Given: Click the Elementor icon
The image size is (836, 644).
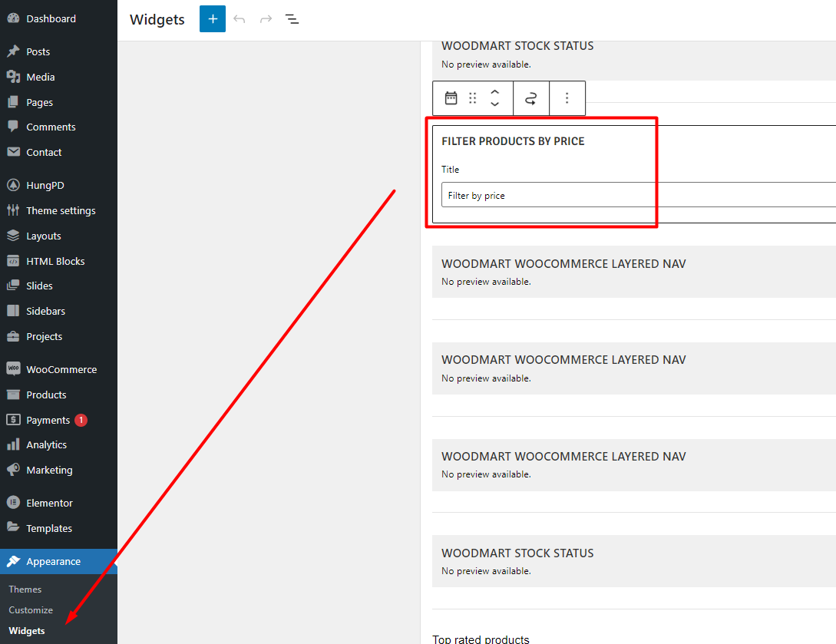Looking at the screenshot, I should tap(13, 503).
